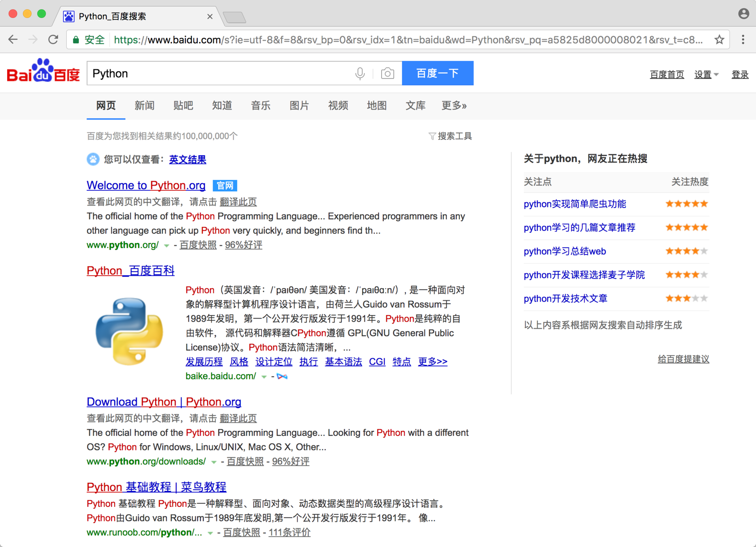Click the Python logo thumbnail in 百度百科 result
This screenshot has height=547, width=756.
(x=129, y=331)
